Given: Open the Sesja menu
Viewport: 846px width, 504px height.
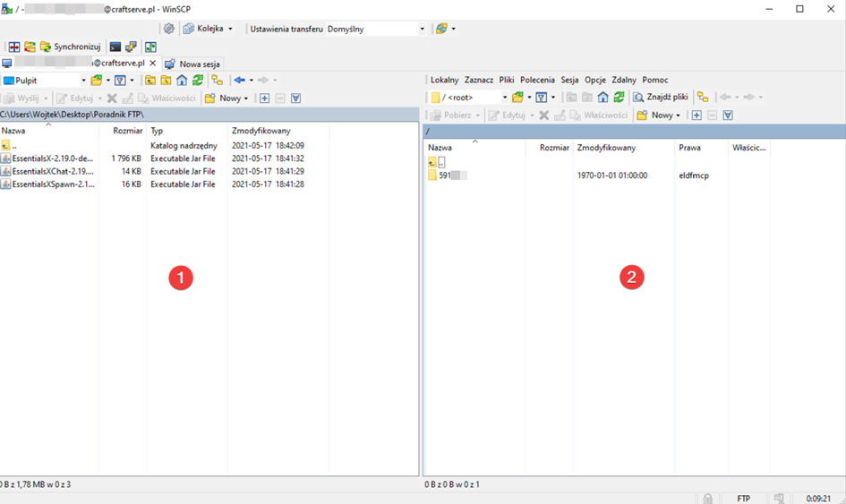Looking at the screenshot, I should click(569, 80).
